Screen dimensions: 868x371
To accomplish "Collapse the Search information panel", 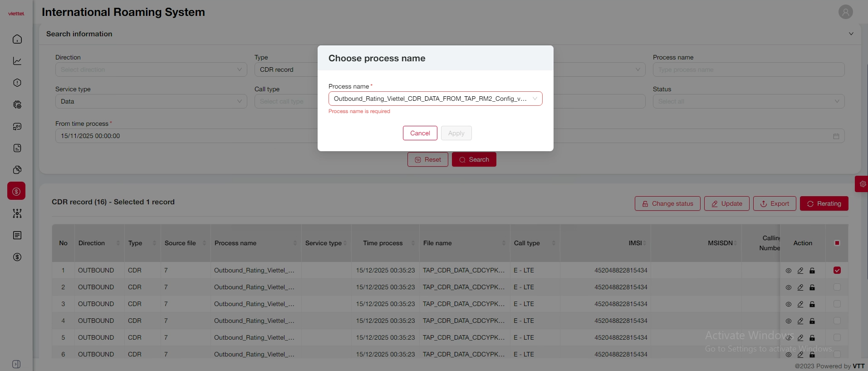I will [851, 34].
